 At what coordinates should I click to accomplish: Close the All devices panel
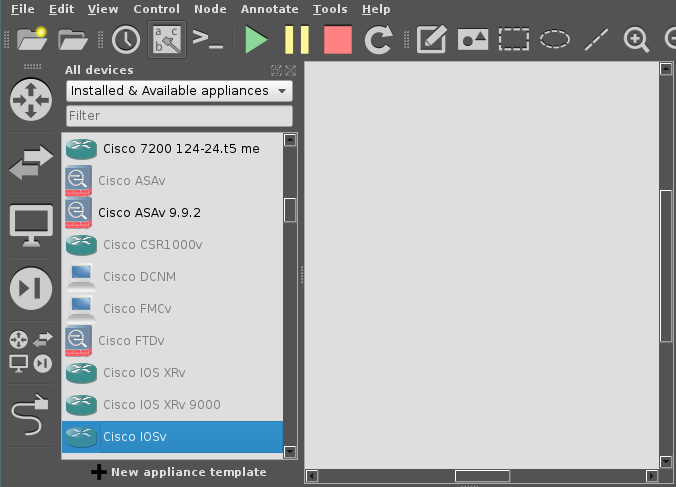tap(291, 70)
